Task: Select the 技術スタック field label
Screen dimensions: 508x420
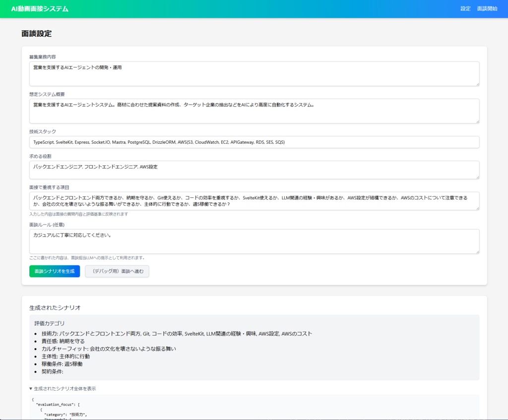Action: [x=43, y=131]
